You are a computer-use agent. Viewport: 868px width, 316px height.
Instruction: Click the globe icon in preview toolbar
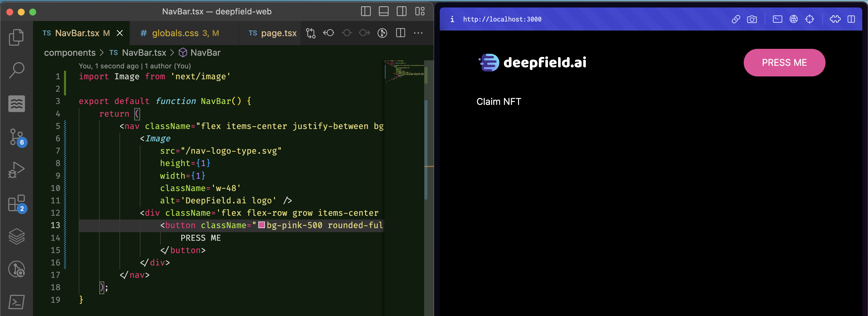794,19
